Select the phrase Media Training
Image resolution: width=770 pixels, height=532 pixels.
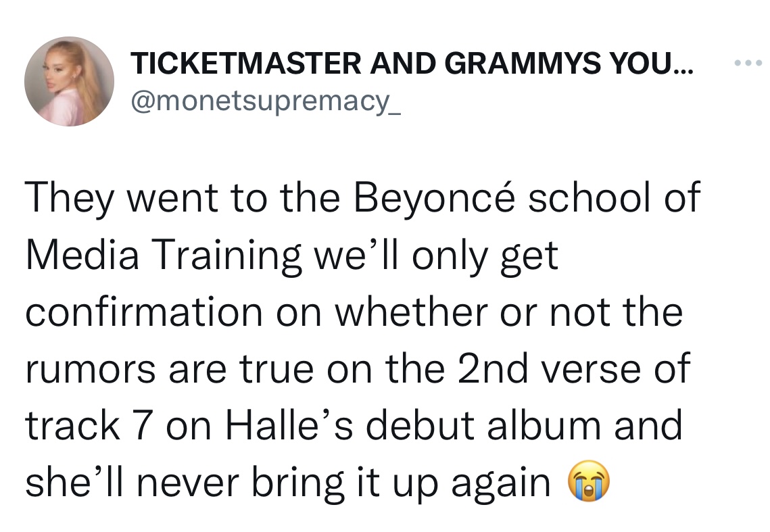[x=162, y=256]
